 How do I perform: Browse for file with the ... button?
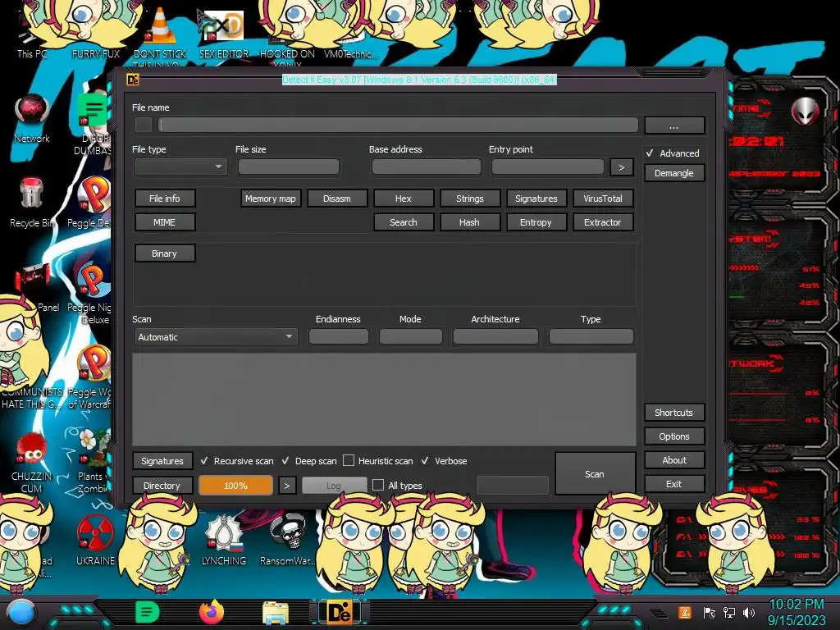(x=674, y=126)
